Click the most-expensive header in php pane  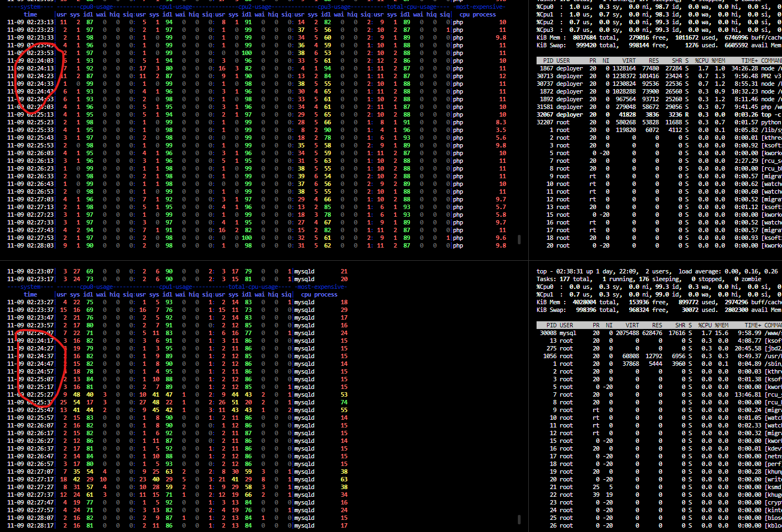[x=480, y=7]
